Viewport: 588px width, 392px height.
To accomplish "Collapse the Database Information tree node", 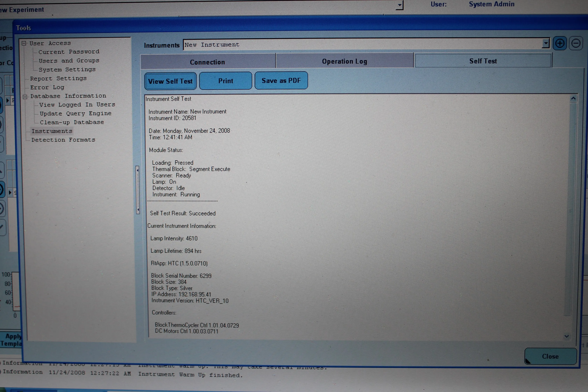I will coord(25,96).
